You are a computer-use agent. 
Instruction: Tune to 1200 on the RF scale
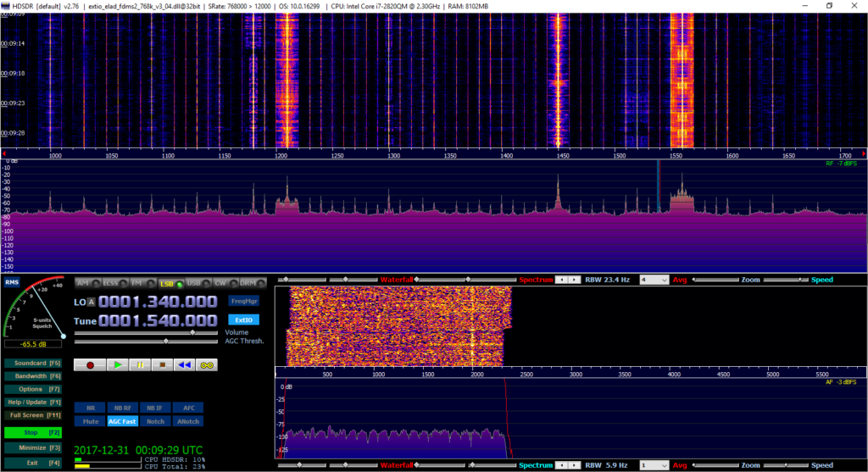point(281,156)
